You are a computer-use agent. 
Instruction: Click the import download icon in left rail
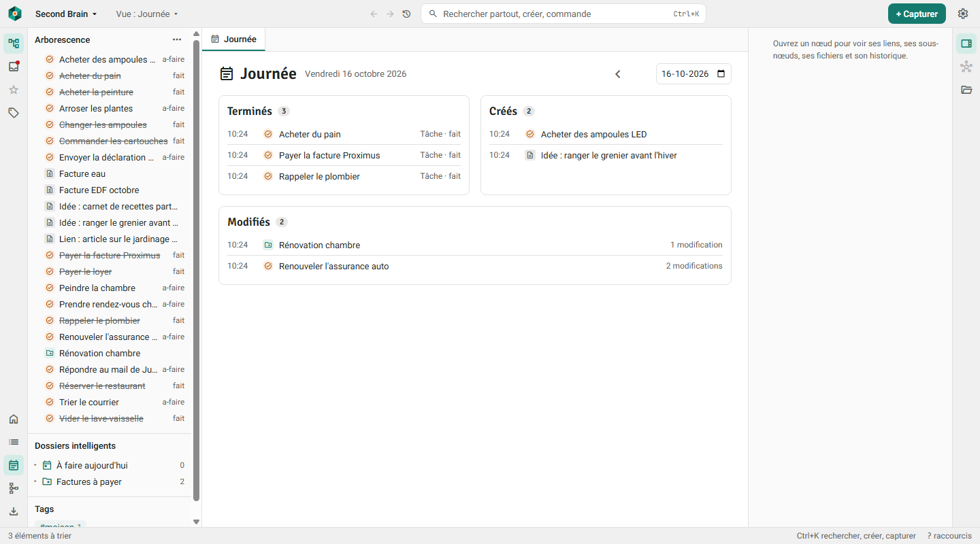(x=14, y=511)
